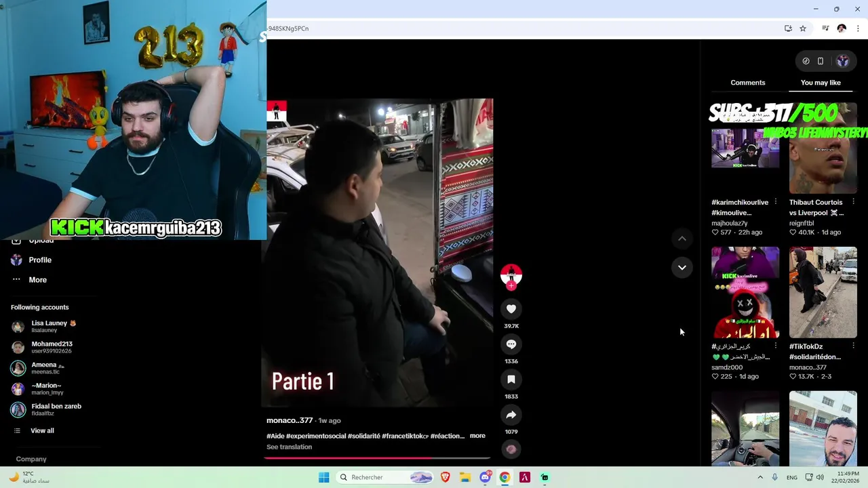868x488 pixels.
Task: Open the monaco..377 author under #TikTokDz card
Action: tap(808, 367)
